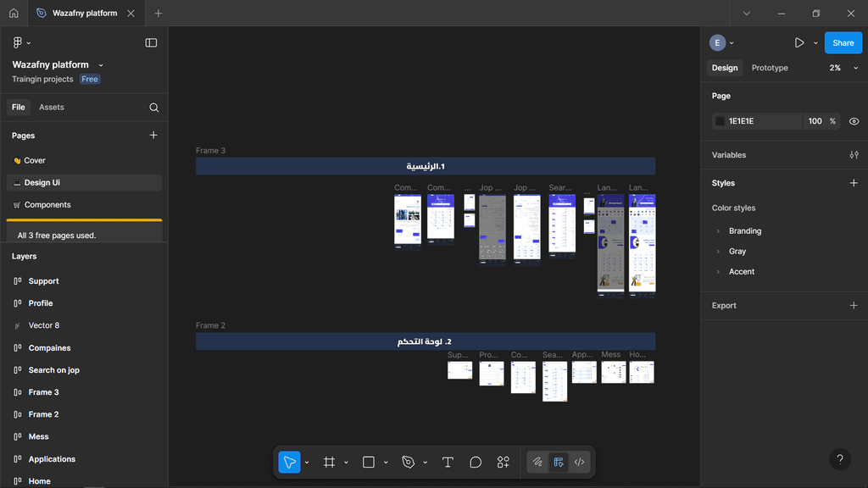868x488 pixels.
Task: Select the Pen tool
Action: coord(408,462)
